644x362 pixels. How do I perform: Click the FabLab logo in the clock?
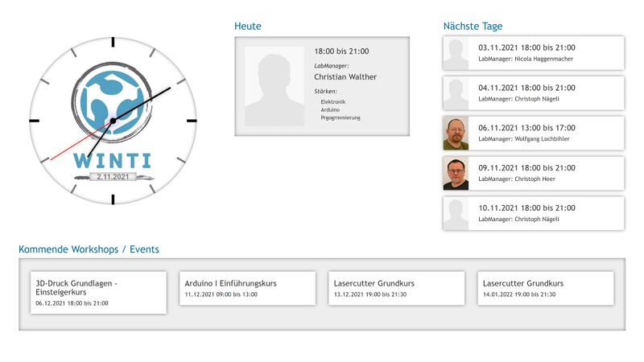pos(112,103)
